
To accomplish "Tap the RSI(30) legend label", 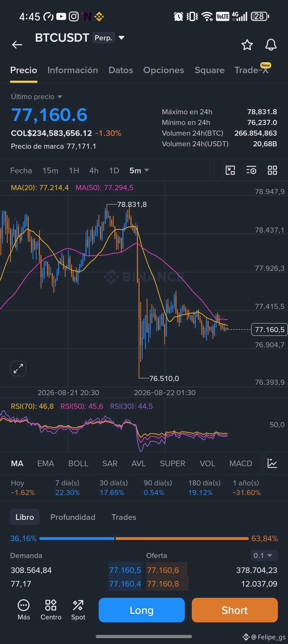I will (131, 406).
